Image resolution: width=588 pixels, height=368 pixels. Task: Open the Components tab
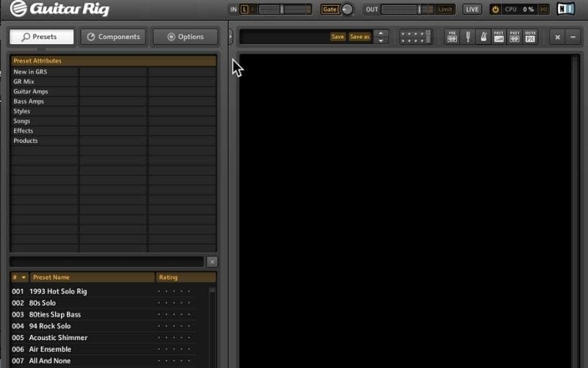click(x=113, y=37)
